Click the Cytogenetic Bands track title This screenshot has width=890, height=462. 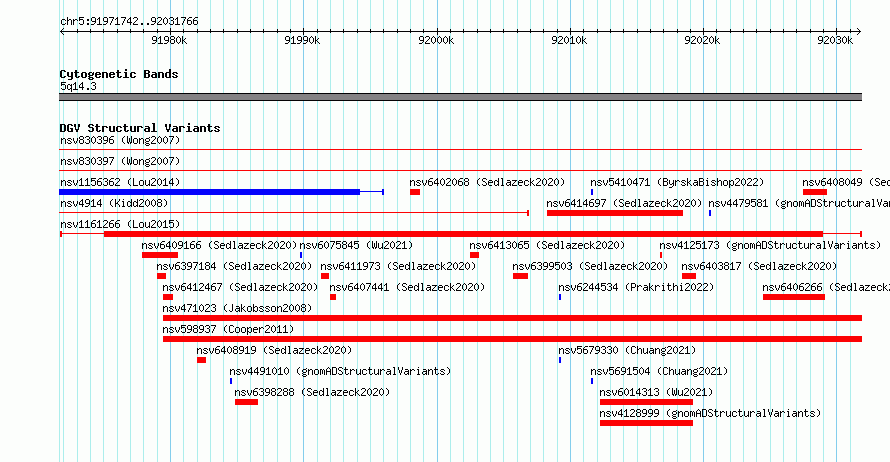(x=119, y=74)
